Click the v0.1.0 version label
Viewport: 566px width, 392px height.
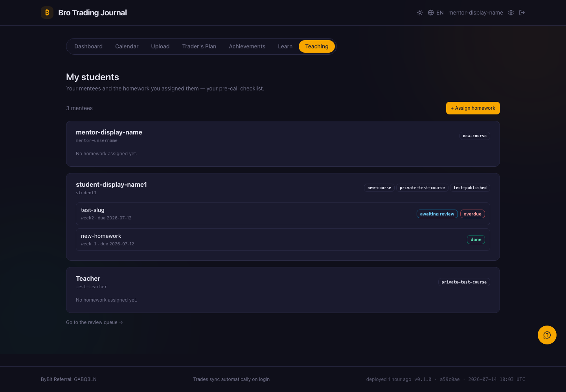pyautogui.click(x=423, y=379)
